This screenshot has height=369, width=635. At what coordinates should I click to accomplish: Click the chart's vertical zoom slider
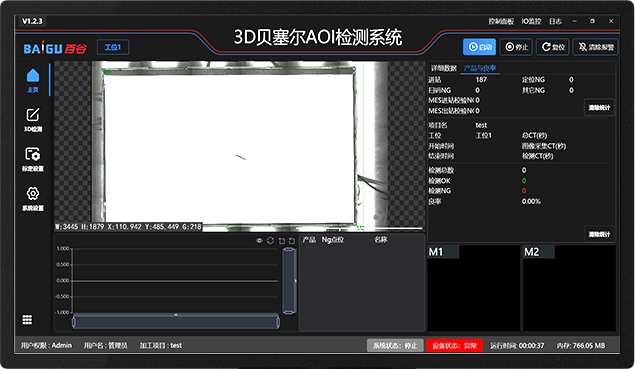(289, 281)
